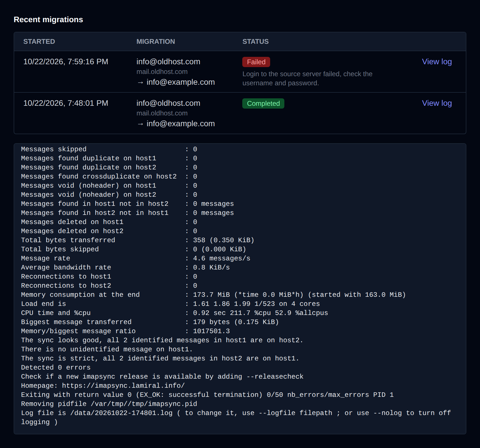Click 'Biggest message transferred' log line
Viewport: 480px width, 448px height.
coord(150,322)
